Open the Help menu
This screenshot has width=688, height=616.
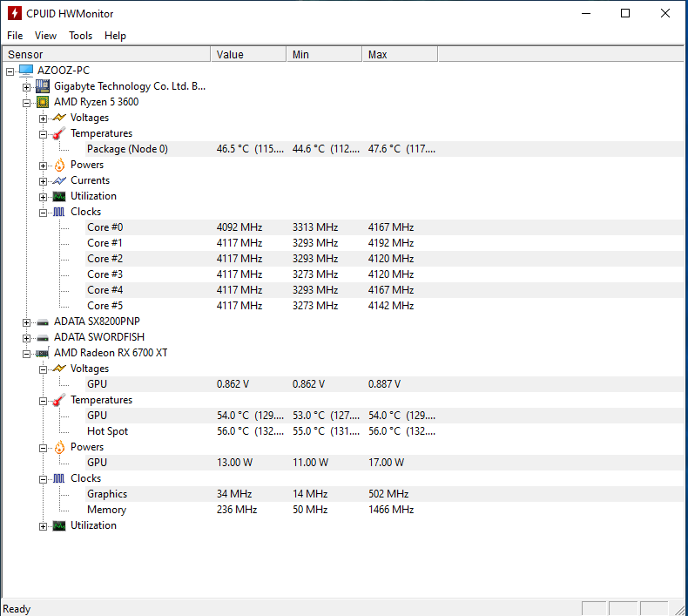coord(116,36)
